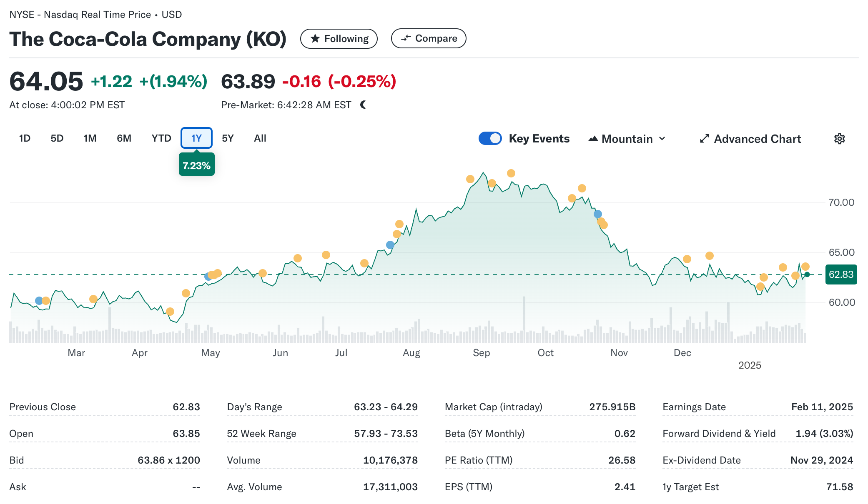
Task: Open chart settings gear icon
Action: click(839, 139)
